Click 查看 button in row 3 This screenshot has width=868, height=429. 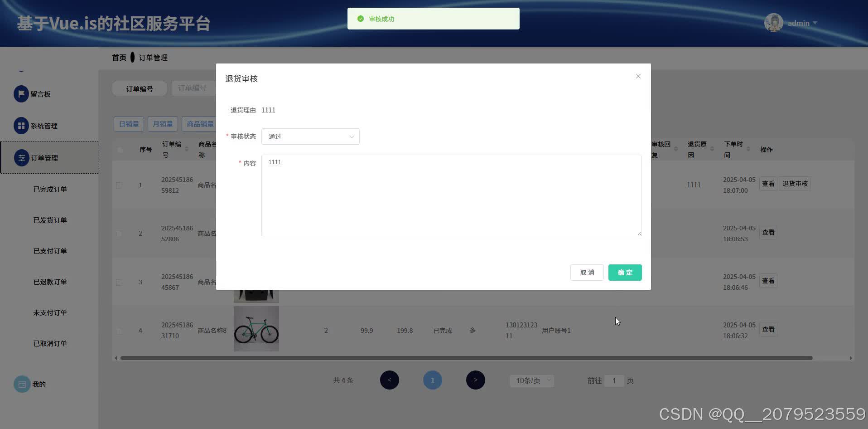coord(768,281)
